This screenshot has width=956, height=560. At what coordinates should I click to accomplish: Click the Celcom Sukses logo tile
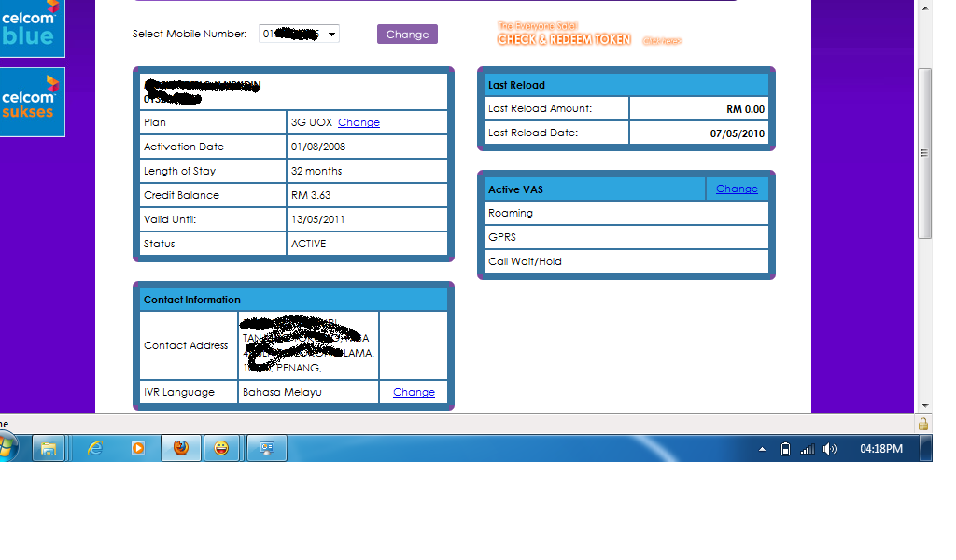click(x=32, y=102)
